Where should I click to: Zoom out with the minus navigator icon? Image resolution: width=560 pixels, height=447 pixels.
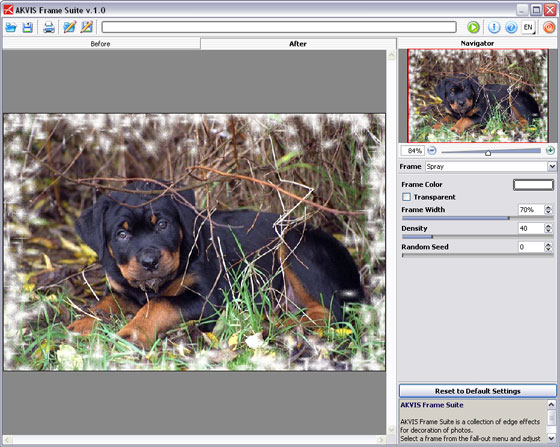(432, 150)
